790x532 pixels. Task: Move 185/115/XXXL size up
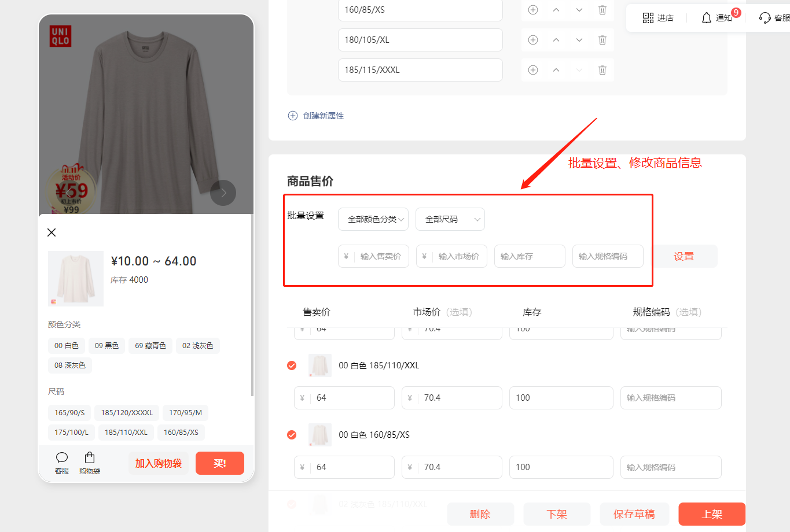tap(556, 70)
